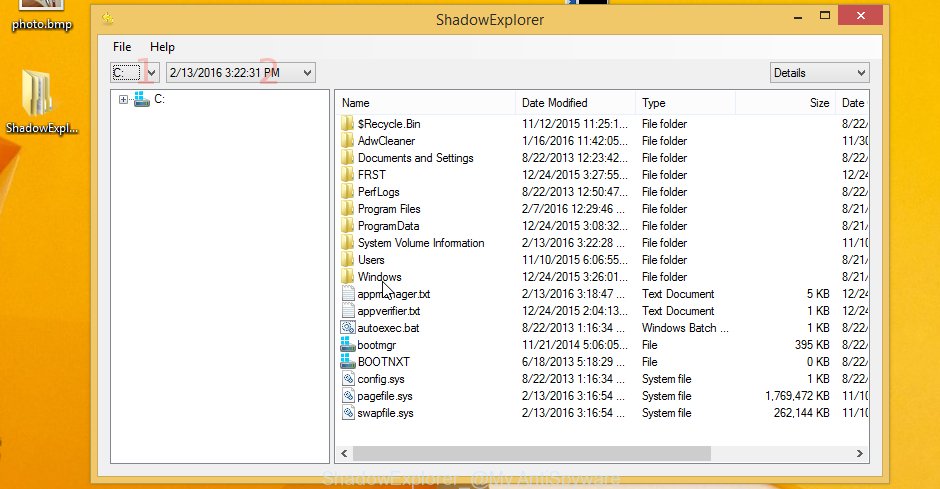Select the Documents and Settings name
Viewport: 940px width, 489px height.
coord(415,158)
